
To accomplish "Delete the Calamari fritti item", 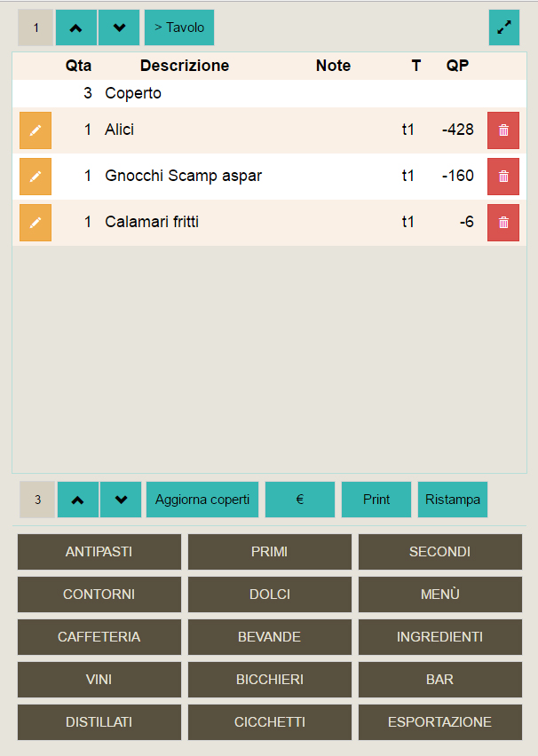I will point(503,222).
